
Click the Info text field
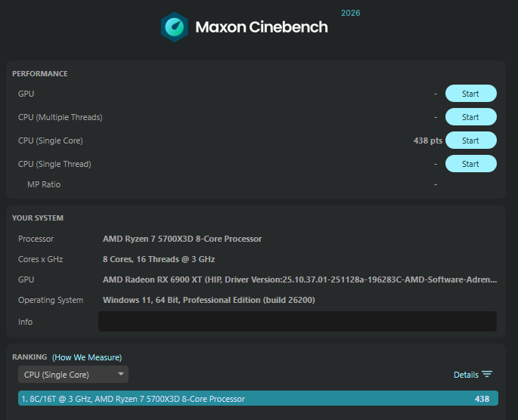pos(297,321)
